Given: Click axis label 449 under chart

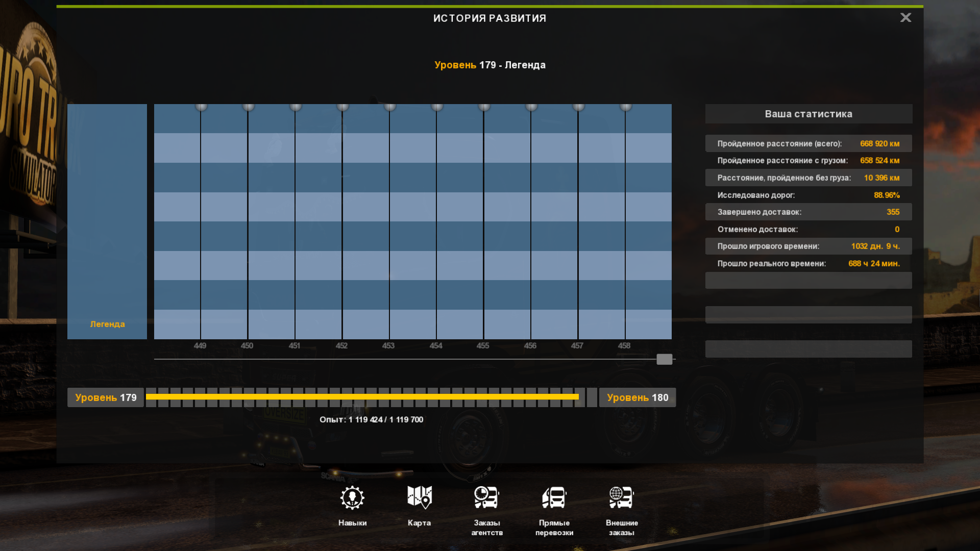Looking at the screenshot, I should click(x=200, y=345).
